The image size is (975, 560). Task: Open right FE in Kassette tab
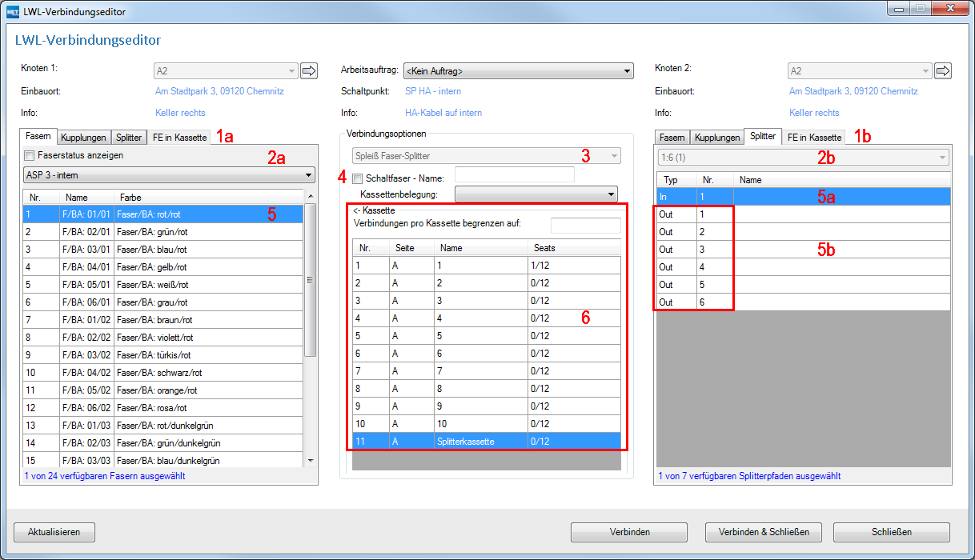coord(814,138)
